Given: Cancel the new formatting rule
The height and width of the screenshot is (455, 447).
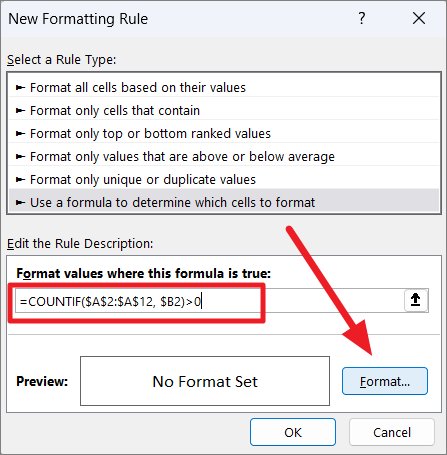Looking at the screenshot, I should 392,432.
